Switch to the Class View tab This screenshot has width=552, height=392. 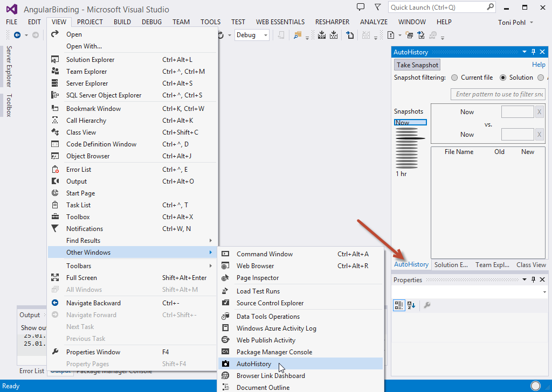(531, 265)
